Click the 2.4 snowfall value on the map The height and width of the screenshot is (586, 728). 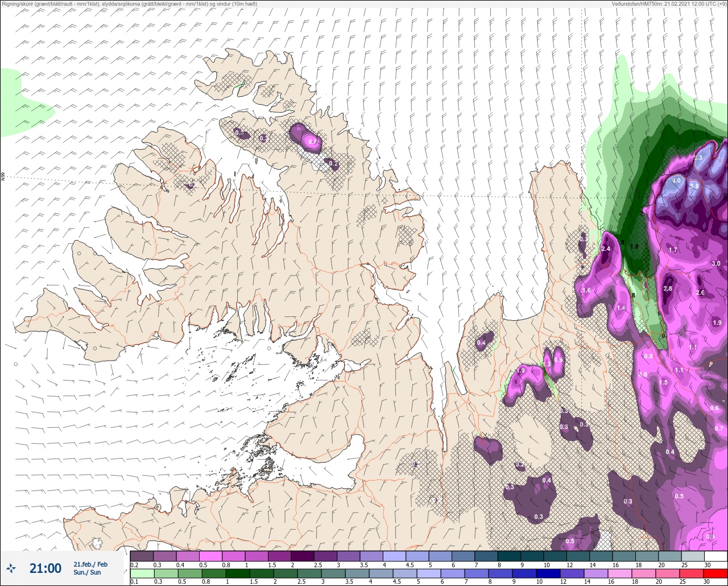pyautogui.click(x=606, y=249)
